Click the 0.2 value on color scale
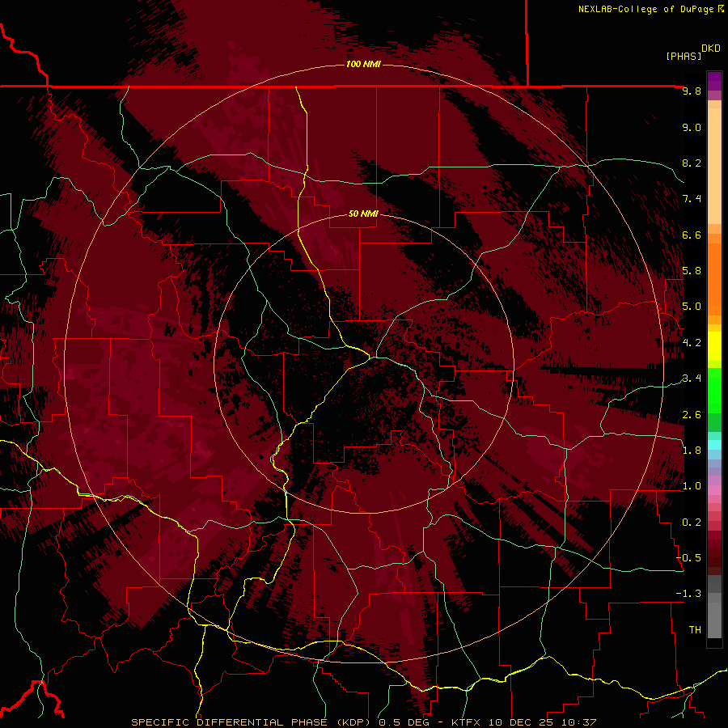 coord(692,523)
